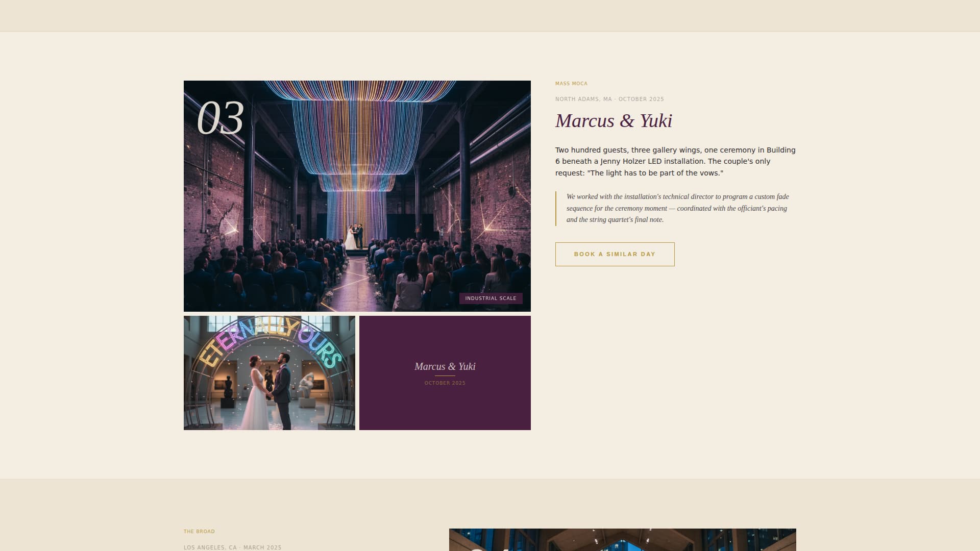Select the INDUSTRIAL SCALE tag on the photo
This screenshot has height=551, width=980.
[491, 298]
